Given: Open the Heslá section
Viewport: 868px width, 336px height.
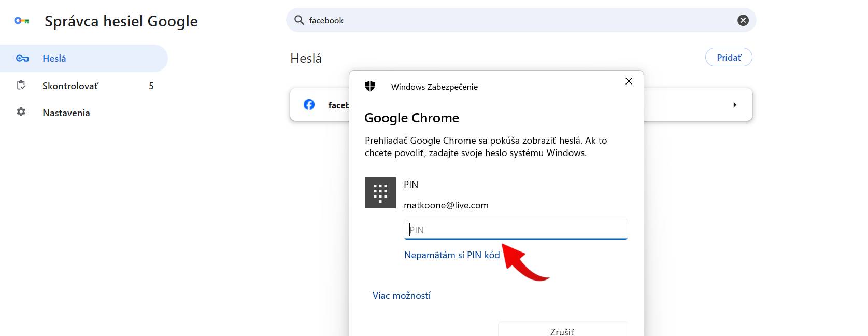Looking at the screenshot, I should pos(84,58).
